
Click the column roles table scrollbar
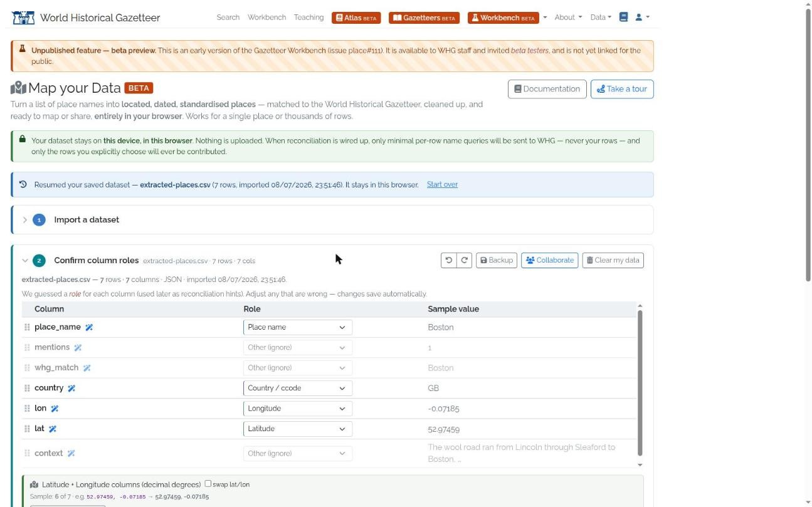pos(640,382)
